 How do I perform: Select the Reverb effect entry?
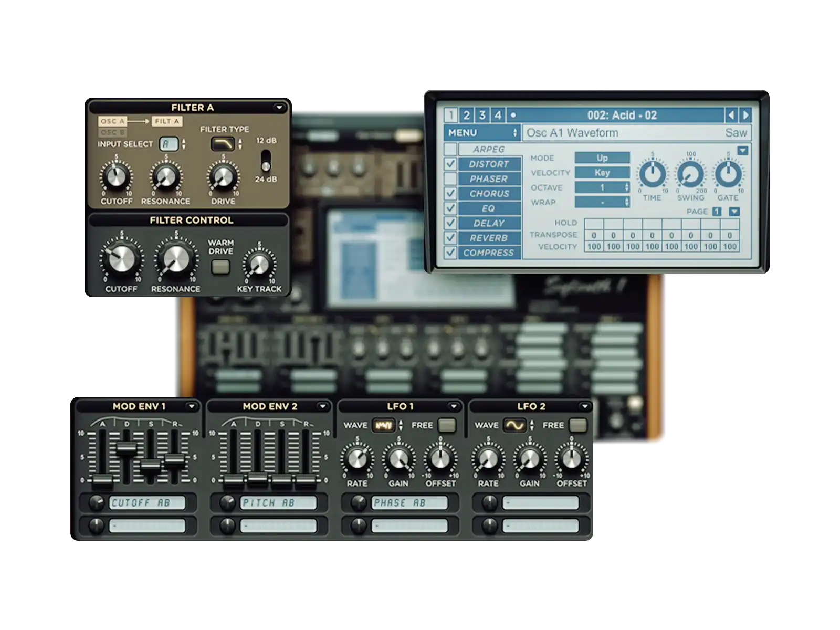click(488, 238)
